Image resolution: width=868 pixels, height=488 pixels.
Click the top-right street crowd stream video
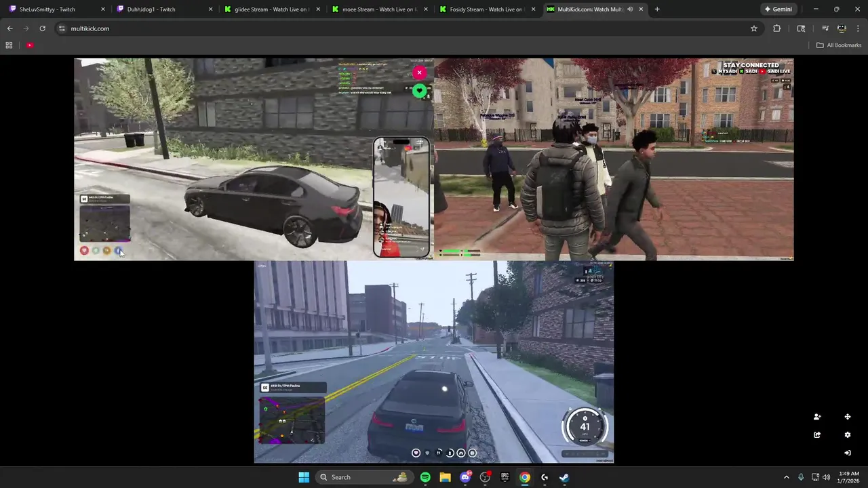click(x=614, y=159)
